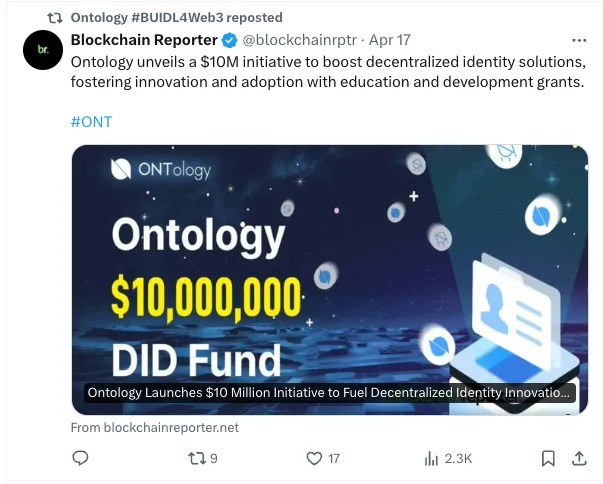
Task: Click the article headline overlay on the card
Action: point(330,393)
